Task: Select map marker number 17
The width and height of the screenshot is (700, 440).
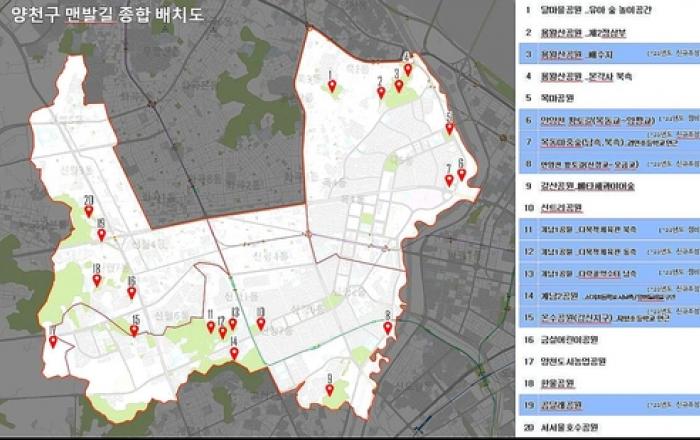Action: [52, 341]
